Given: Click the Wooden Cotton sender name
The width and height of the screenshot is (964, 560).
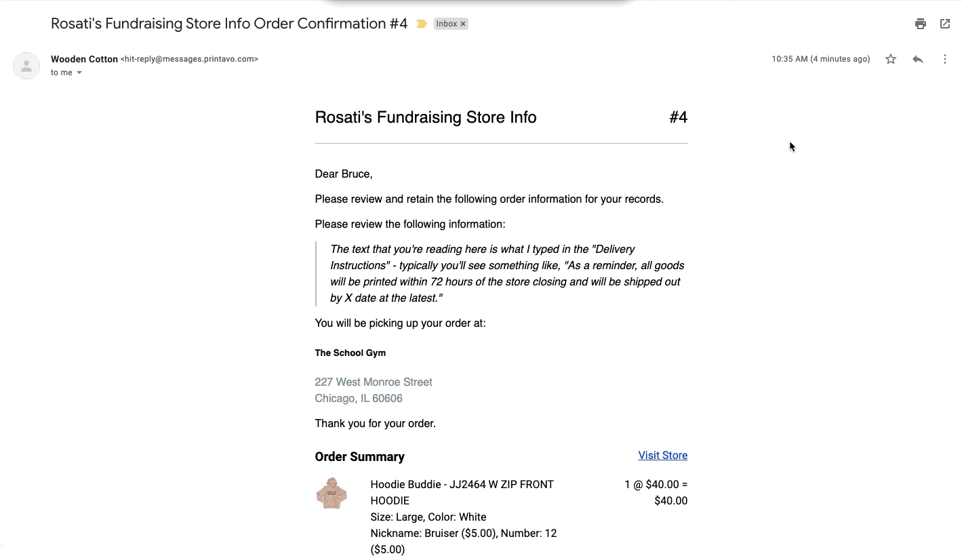Looking at the screenshot, I should click(84, 59).
